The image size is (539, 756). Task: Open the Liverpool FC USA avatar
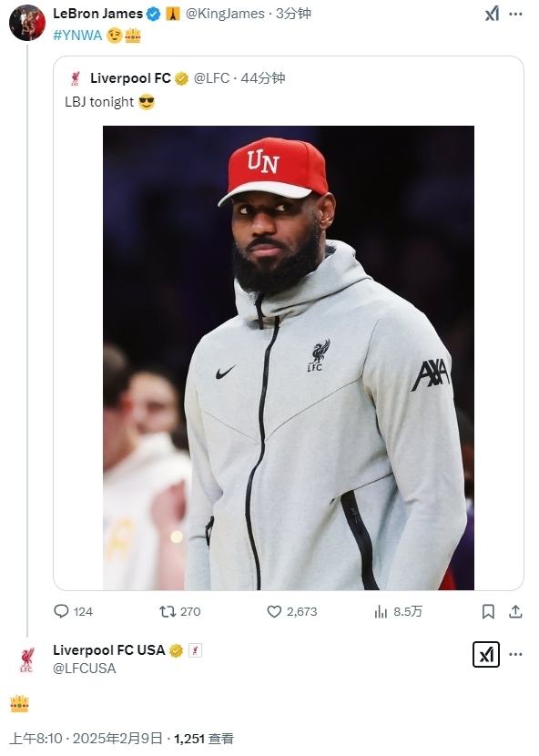(x=27, y=659)
